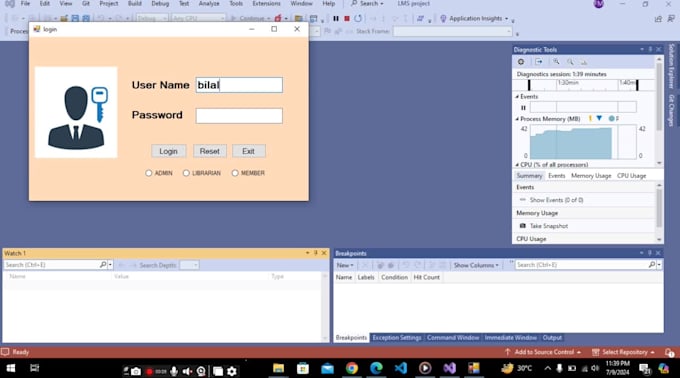Click the Process Memory graph area

583,142
